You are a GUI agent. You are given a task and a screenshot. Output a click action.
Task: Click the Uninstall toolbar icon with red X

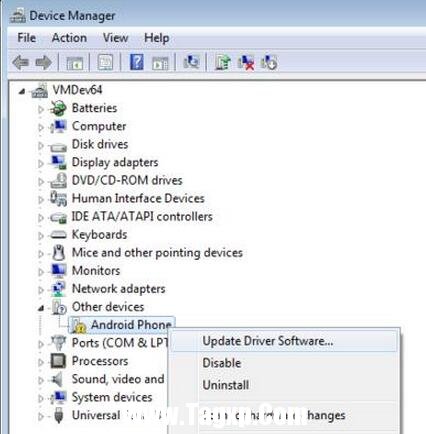pyautogui.click(x=246, y=62)
